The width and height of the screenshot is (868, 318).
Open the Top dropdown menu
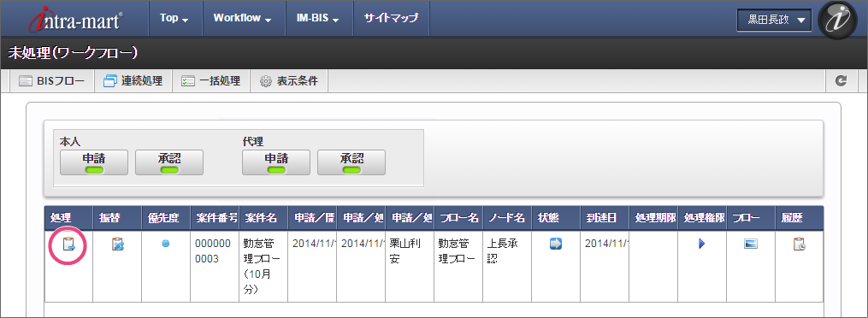pos(174,18)
